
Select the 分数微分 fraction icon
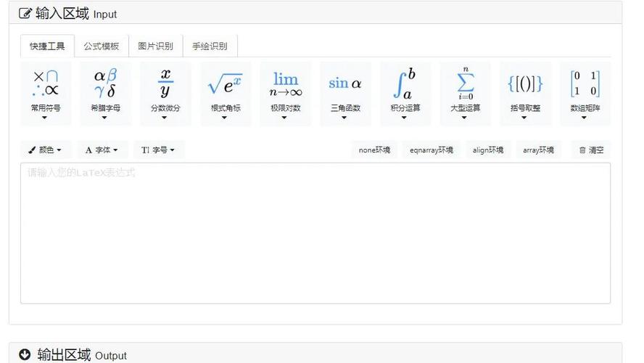click(165, 93)
